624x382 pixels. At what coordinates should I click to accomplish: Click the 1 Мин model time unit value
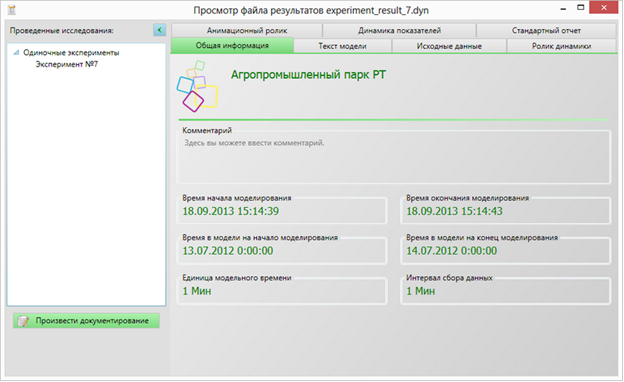coord(197,291)
